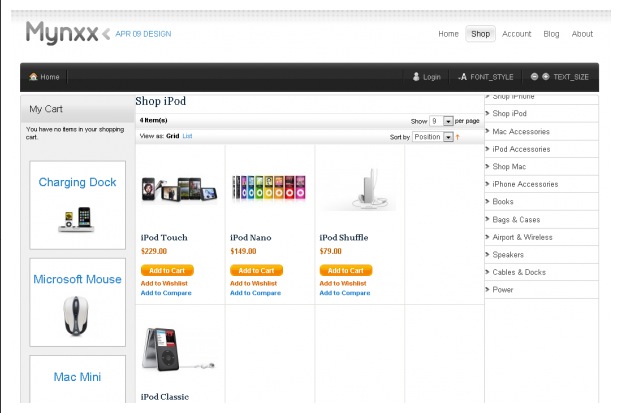The width and height of the screenshot is (621, 413).
Task: Increase text size with plus icon
Action: (546, 77)
